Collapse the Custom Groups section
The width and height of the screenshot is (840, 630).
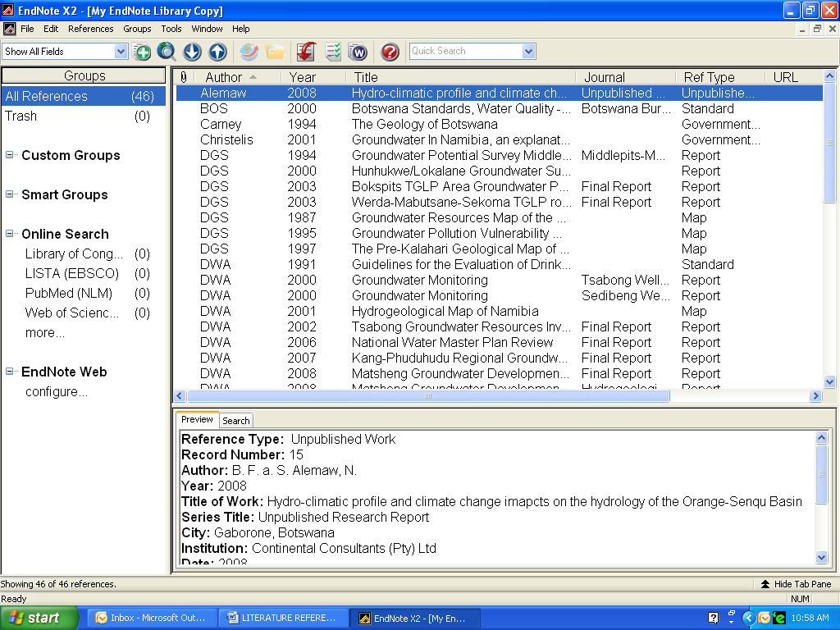coord(10,155)
